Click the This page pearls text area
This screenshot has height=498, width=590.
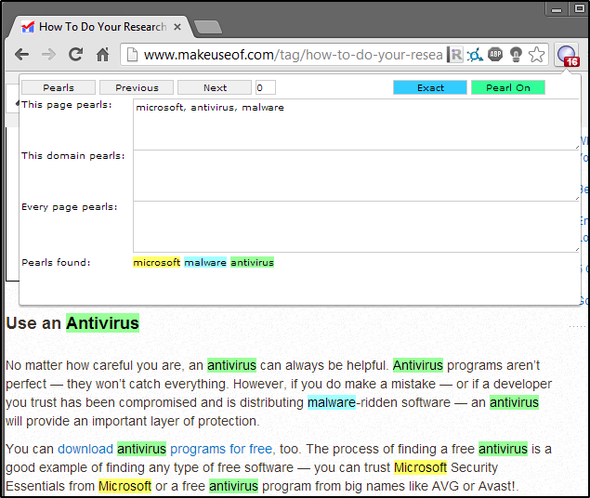(x=356, y=125)
